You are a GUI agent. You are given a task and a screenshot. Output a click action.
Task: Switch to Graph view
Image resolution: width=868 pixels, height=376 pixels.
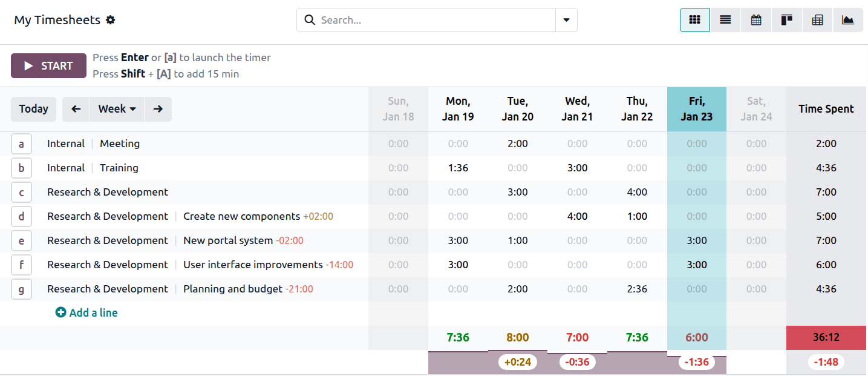click(x=847, y=19)
